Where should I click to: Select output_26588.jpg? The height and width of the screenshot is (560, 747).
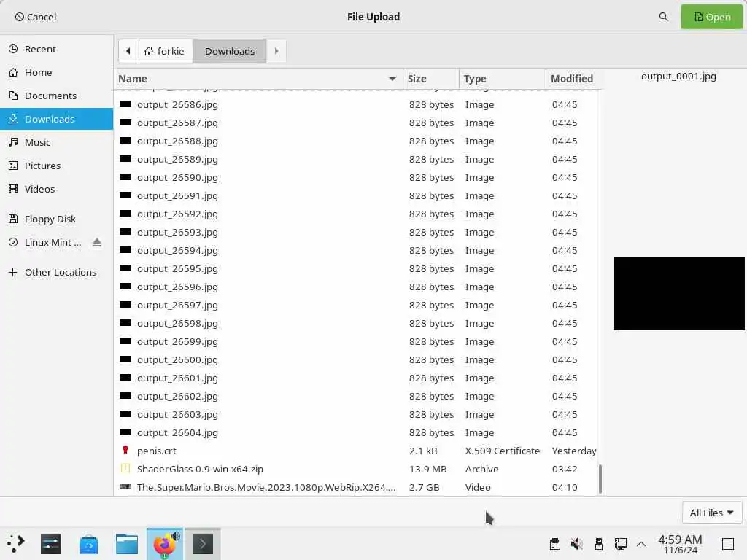coord(355,141)
